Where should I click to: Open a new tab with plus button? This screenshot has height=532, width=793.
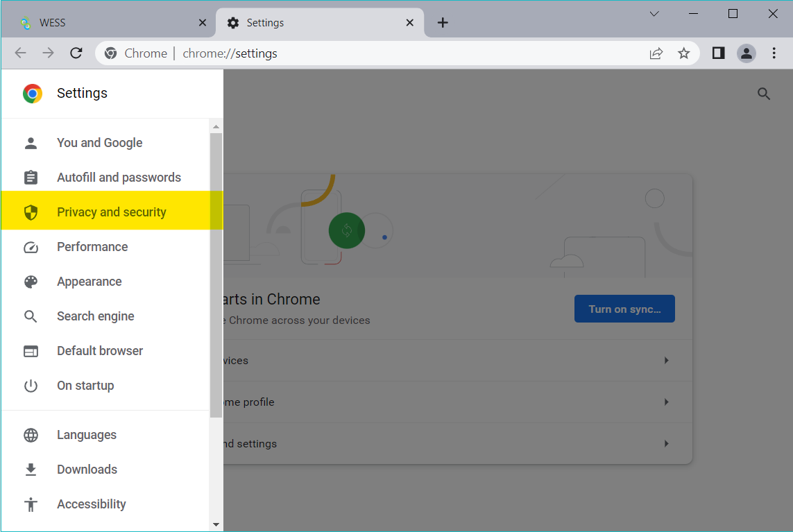(443, 23)
